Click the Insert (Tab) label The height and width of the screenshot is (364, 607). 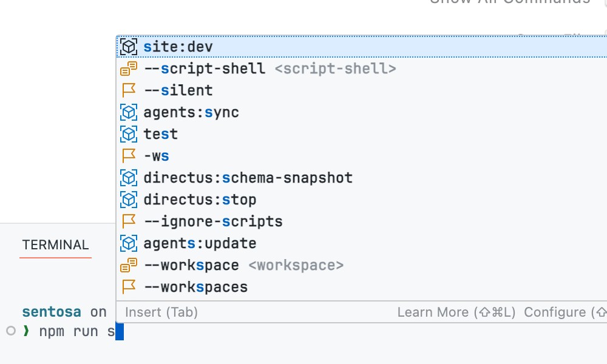160,312
